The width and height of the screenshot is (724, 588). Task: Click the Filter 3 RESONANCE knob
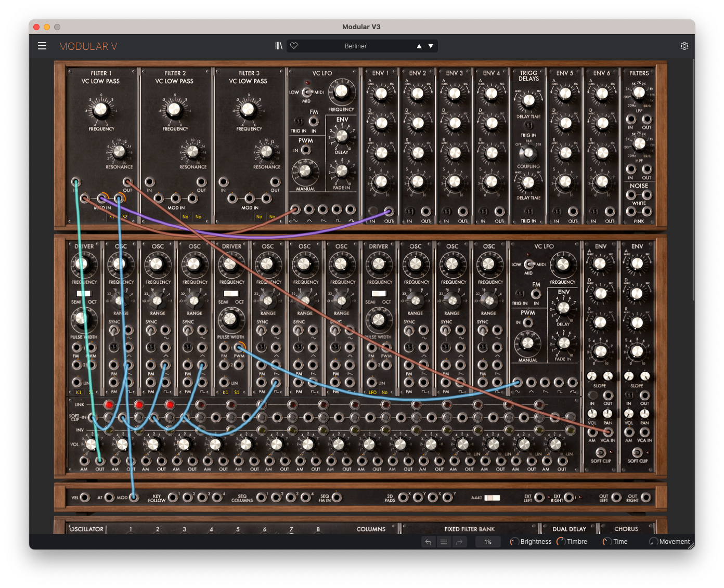(x=266, y=151)
